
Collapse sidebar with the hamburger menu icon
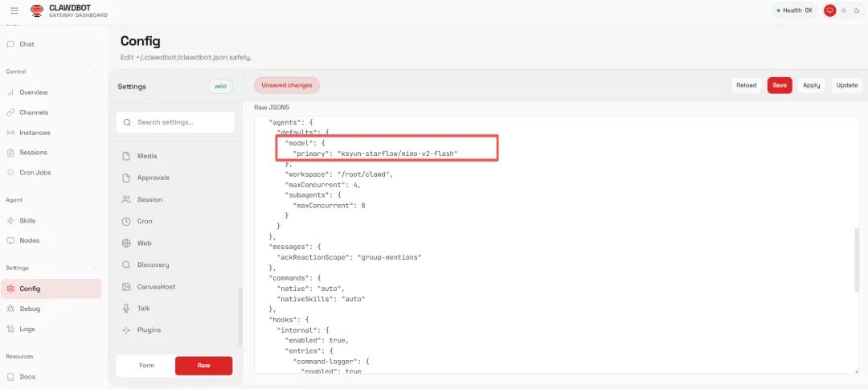[14, 10]
